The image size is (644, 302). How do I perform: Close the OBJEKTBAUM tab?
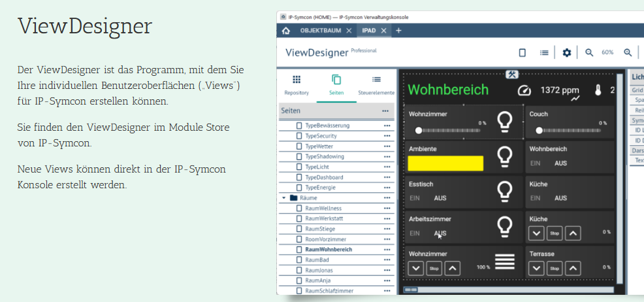click(349, 31)
